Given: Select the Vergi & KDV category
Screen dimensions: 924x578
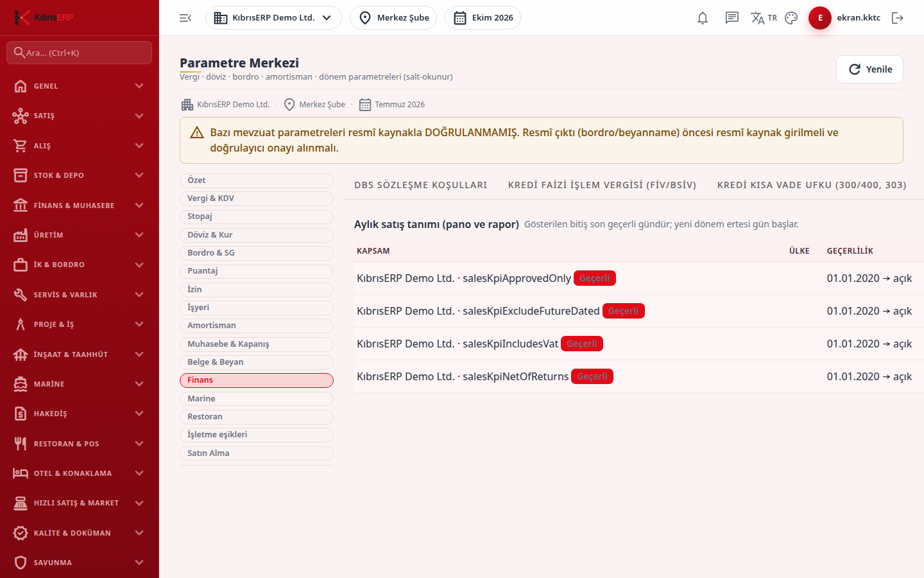Looking at the screenshot, I should point(257,198).
